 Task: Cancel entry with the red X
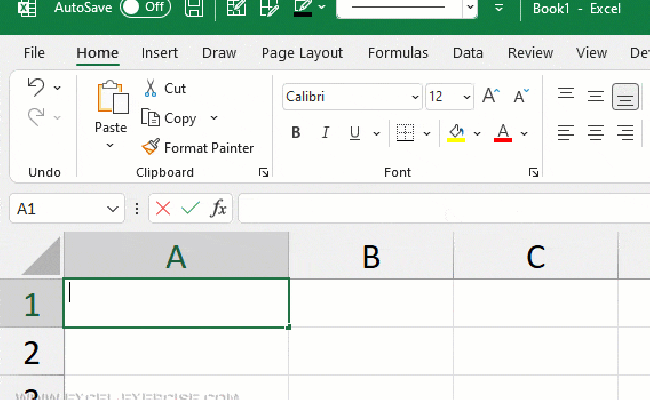click(x=163, y=208)
